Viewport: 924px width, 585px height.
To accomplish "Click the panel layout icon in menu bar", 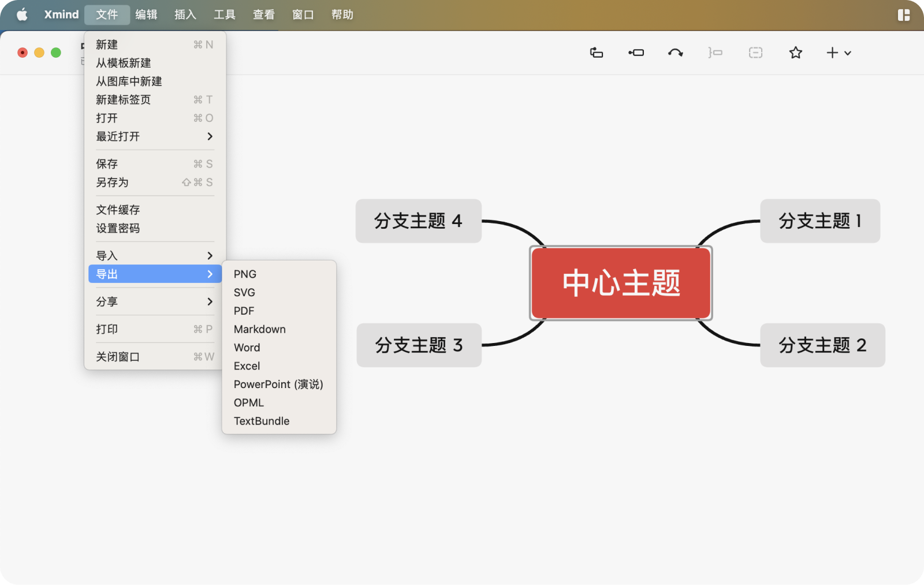I will (x=904, y=15).
